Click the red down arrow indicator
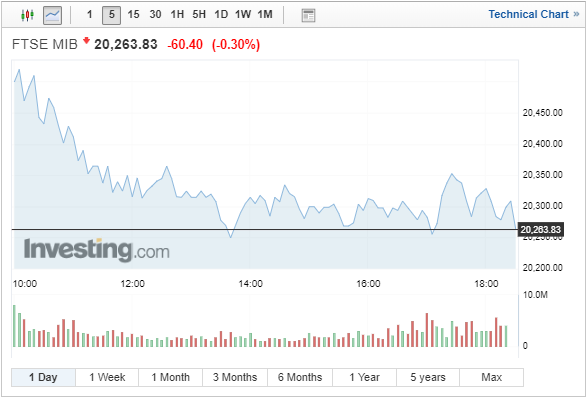 pyautogui.click(x=86, y=40)
